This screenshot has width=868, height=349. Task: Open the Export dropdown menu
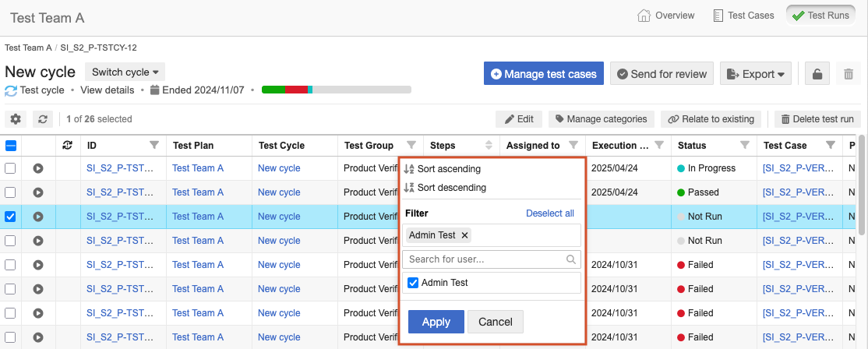coord(756,73)
